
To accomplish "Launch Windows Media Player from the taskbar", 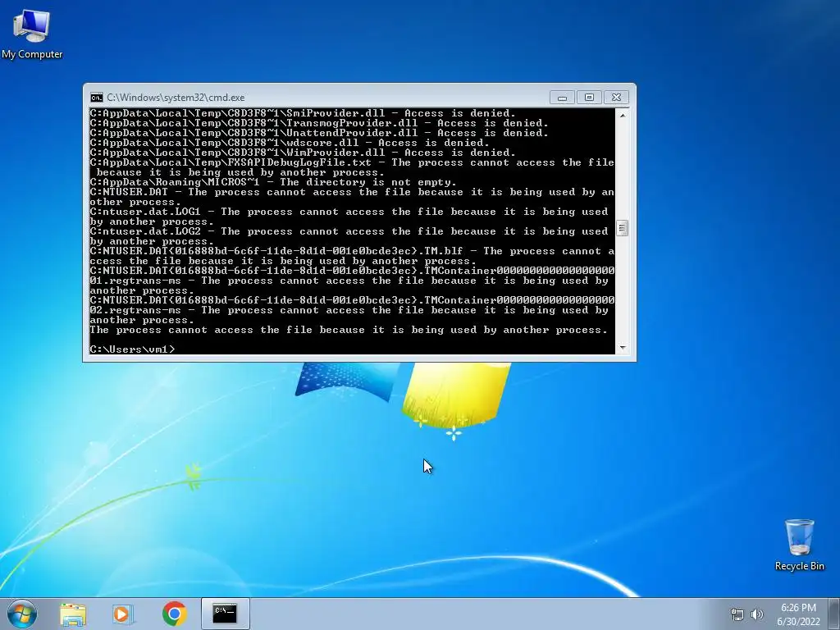I will (x=122, y=614).
